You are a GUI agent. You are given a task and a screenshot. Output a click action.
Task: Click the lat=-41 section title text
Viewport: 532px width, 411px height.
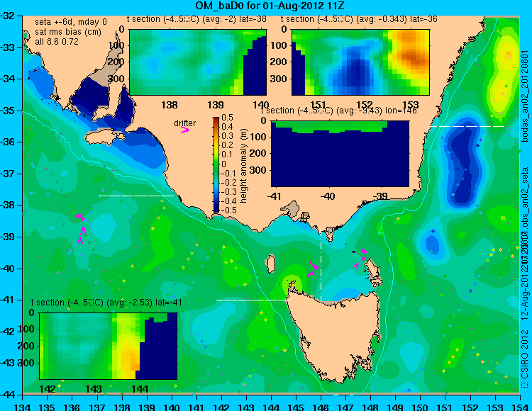tap(106, 303)
